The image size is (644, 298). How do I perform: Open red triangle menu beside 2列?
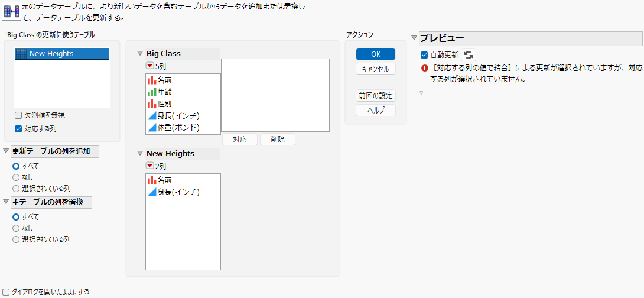click(x=150, y=166)
